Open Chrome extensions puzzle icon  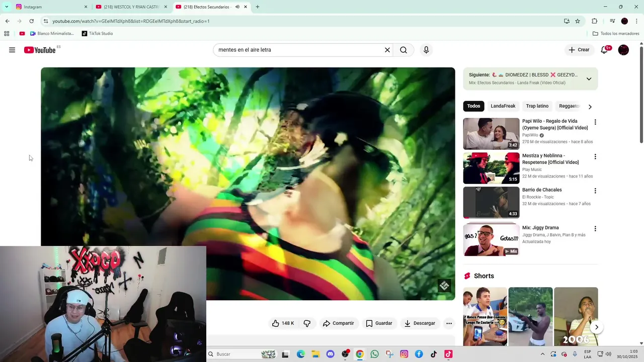click(x=594, y=21)
